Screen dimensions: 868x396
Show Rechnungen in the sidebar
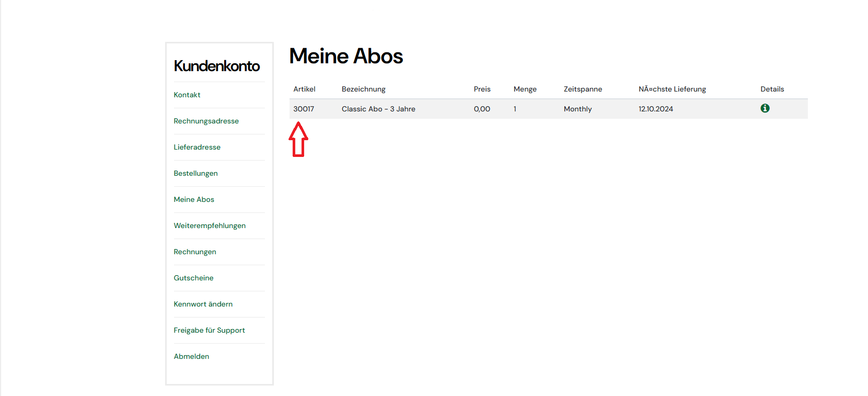point(195,252)
